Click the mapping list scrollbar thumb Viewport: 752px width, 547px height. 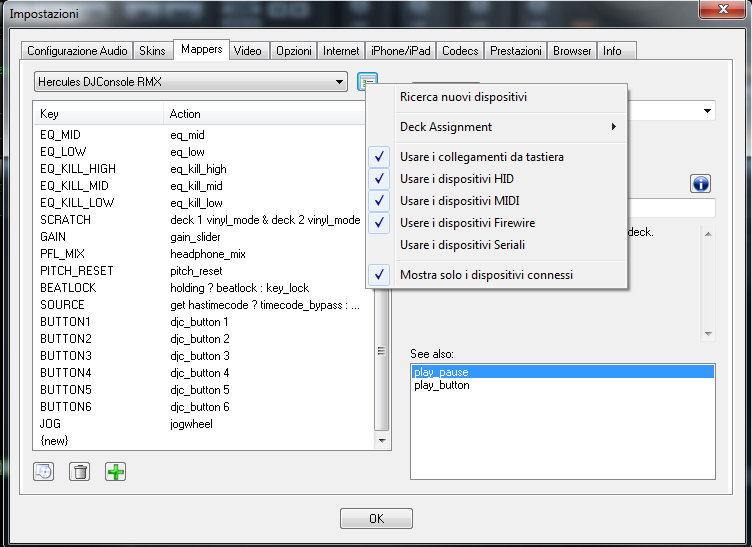coord(382,351)
